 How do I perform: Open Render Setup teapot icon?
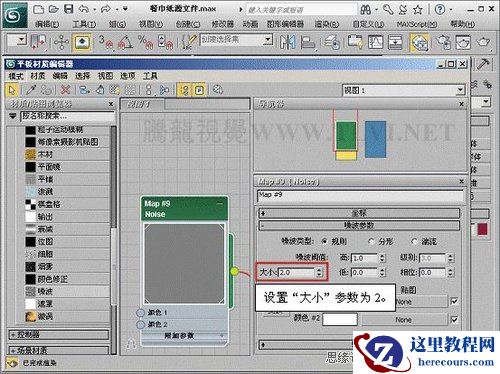pyautogui.click(x=443, y=42)
